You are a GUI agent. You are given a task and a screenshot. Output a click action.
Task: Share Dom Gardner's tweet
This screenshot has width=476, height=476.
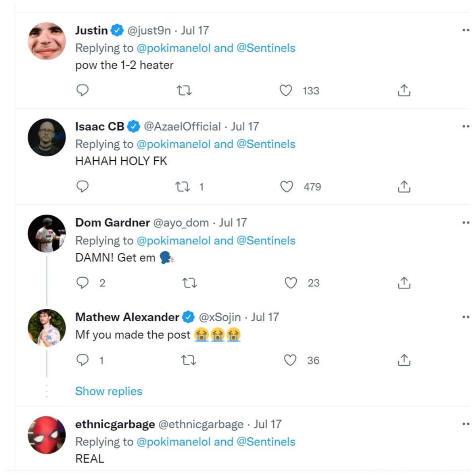[404, 283]
